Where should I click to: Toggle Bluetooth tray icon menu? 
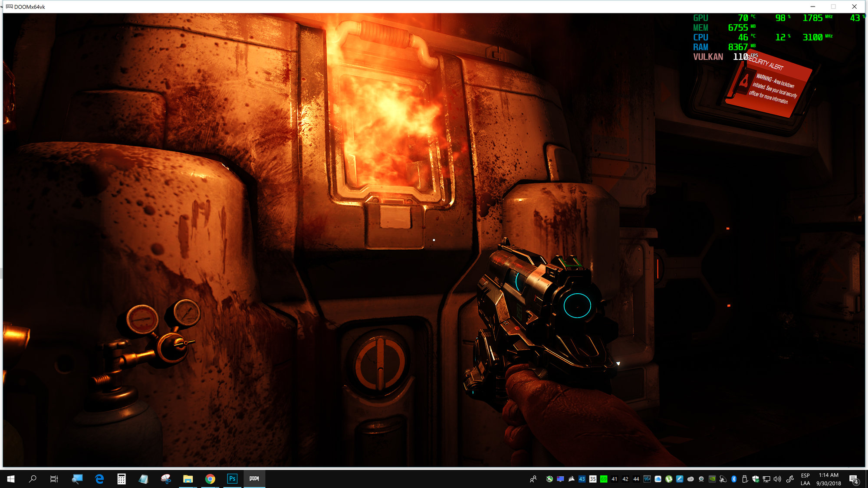click(734, 479)
